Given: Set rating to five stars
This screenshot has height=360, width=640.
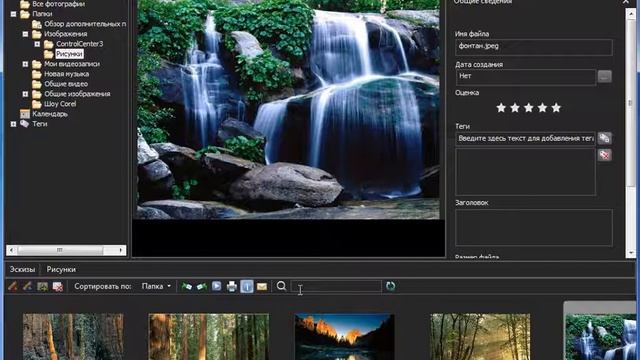Looking at the screenshot, I should click(556, 108).
